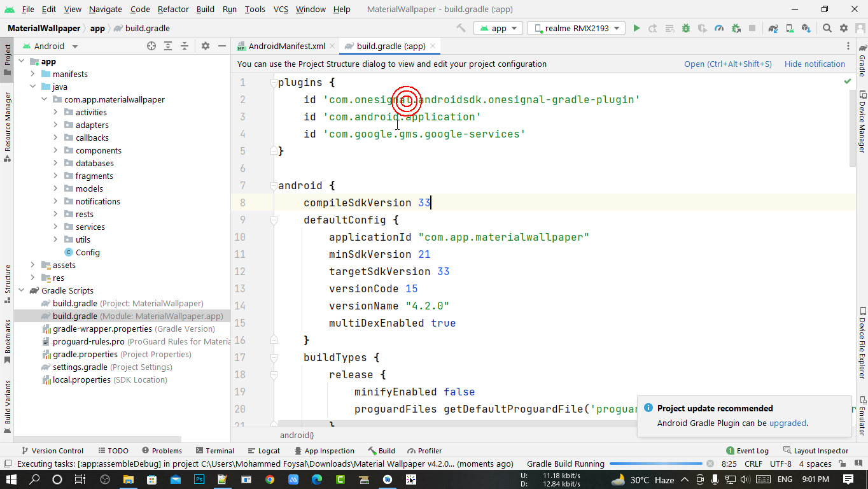Click the Windows Start button
The width and height of the screenshot is (868, 489).
pos(12,479)
